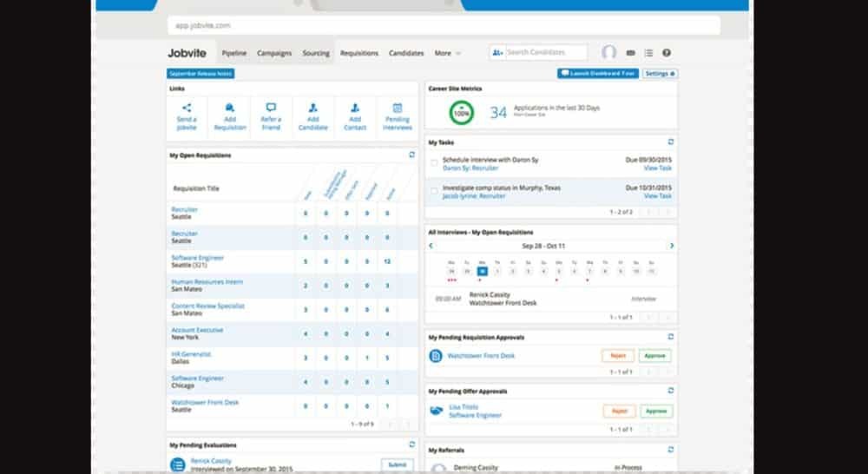
Task: Open the candidate search type dropdown
Action: (497, 53)
